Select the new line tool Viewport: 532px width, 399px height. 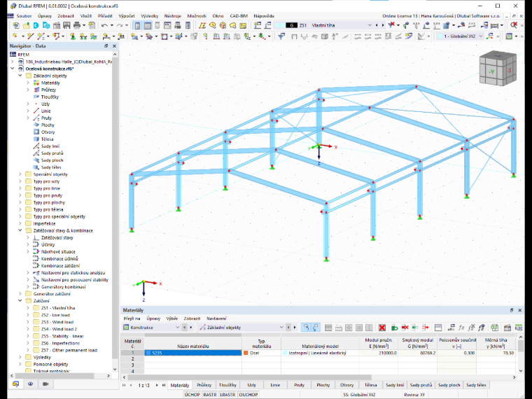click(x=30, y=36)
